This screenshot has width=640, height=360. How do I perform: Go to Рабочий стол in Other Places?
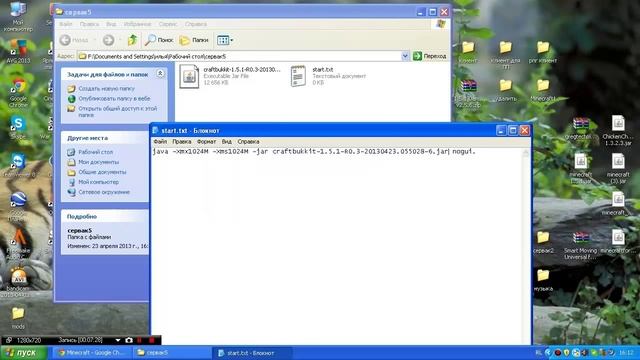point(96,152)
